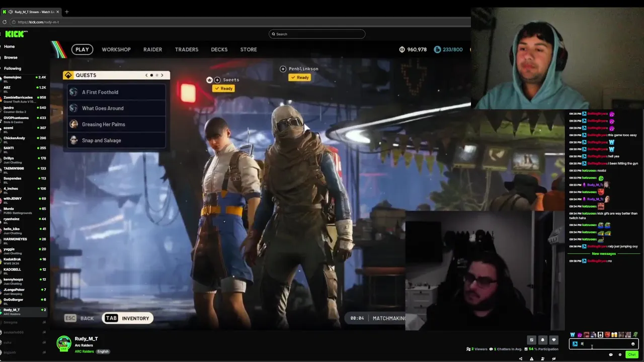Screen dimensions: 644x362
Task: Go to next quests page arrow
Action: click(162, 75)
